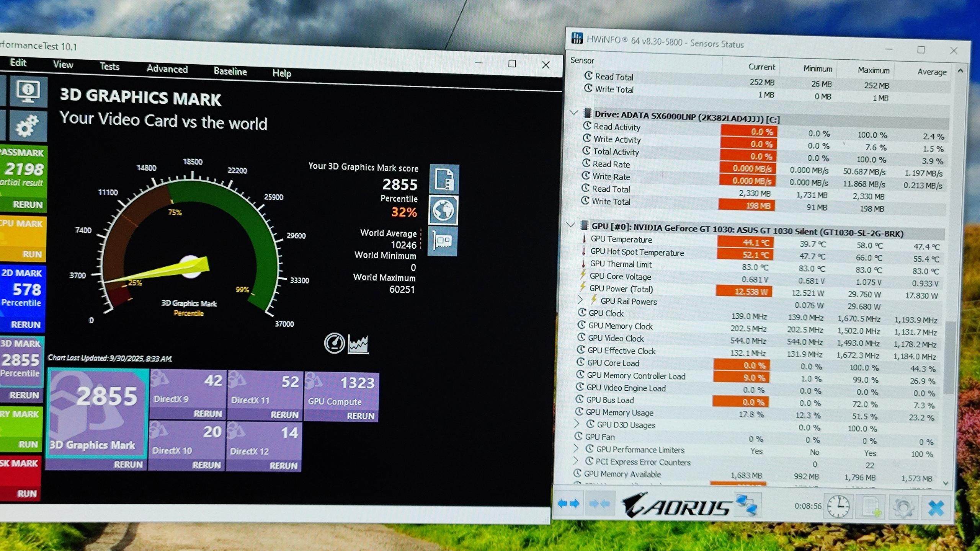Click the video card hardware icon
The width and height of the screenshot is (980, 551).
(x=443, y=241)
